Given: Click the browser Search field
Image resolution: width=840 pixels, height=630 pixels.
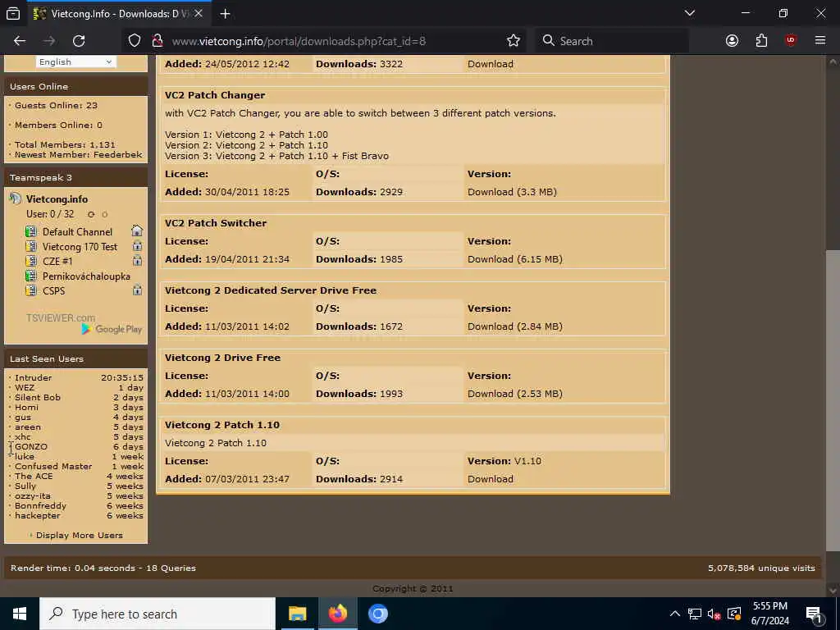Looking at the screenshot, I should click(612, 41).
